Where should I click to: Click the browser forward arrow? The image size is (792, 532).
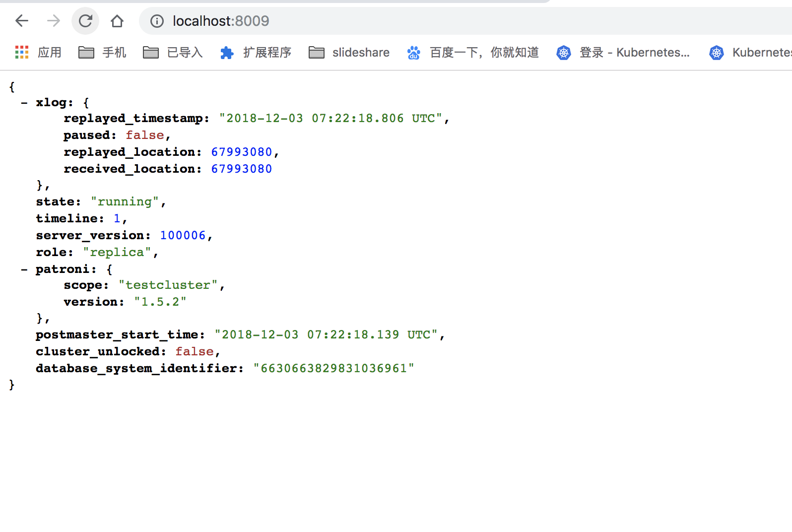53,21
